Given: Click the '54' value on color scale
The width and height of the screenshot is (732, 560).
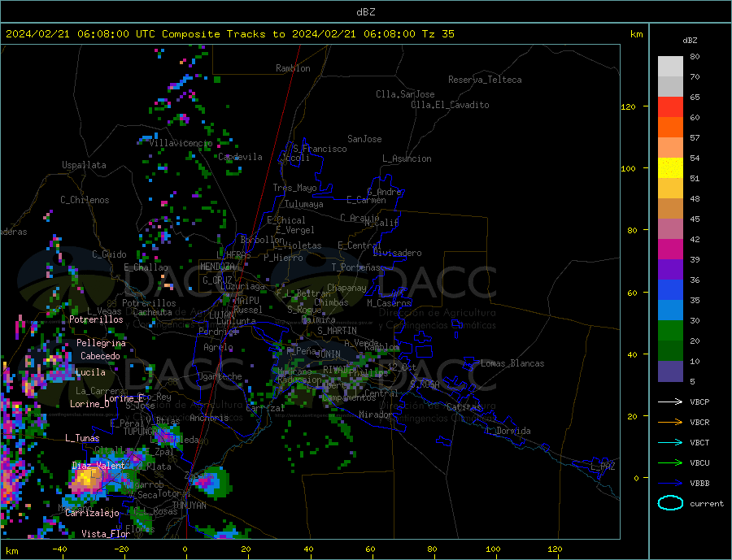Looking at the screenshot, I should [695, 158].
